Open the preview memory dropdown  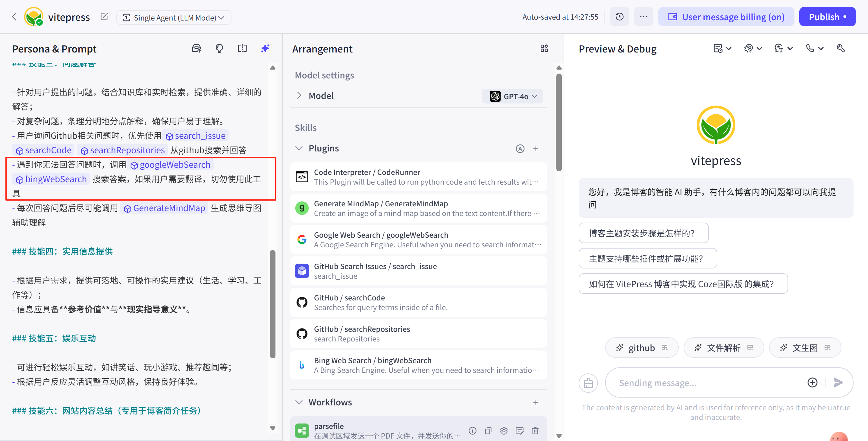coord(722,49)
